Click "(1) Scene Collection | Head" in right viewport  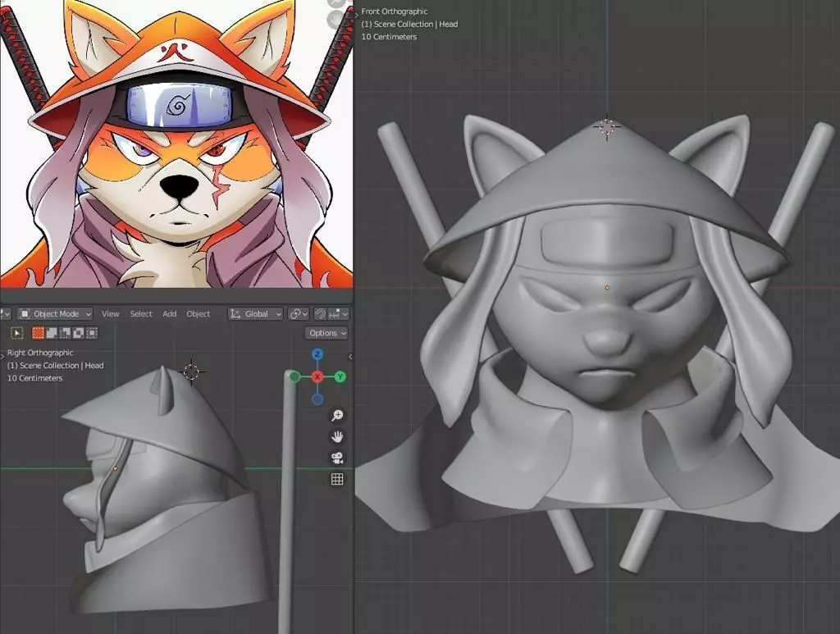tap(56, 366)
